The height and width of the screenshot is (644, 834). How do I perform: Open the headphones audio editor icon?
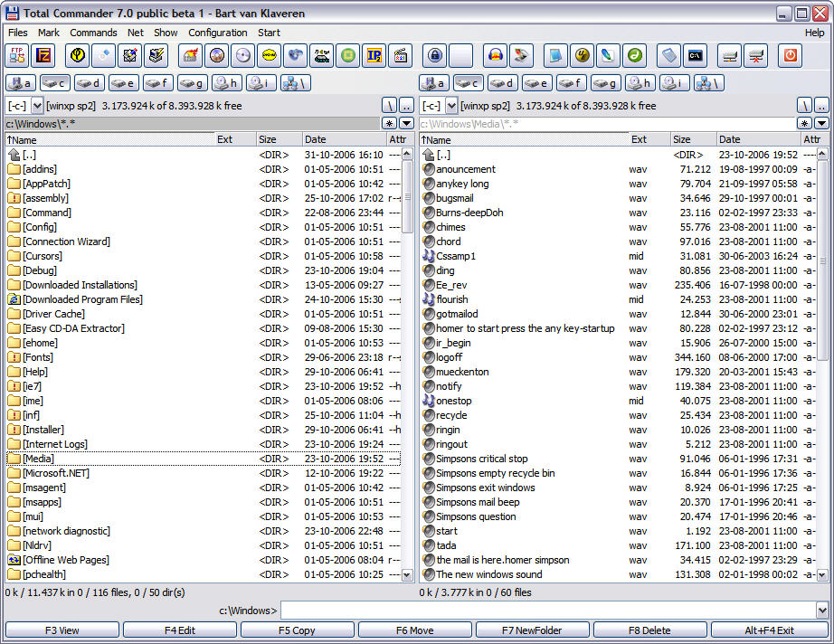[x=495, y=55]
